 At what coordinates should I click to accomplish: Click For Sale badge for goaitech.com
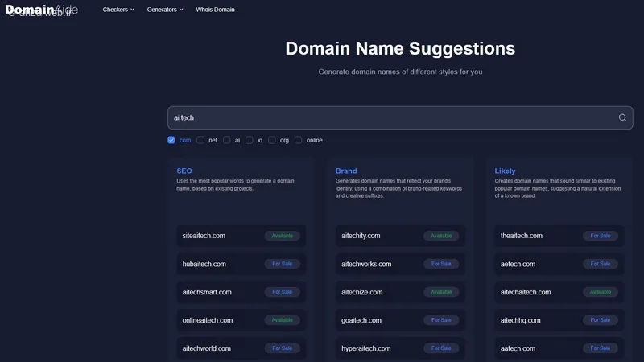pos(441,319)
